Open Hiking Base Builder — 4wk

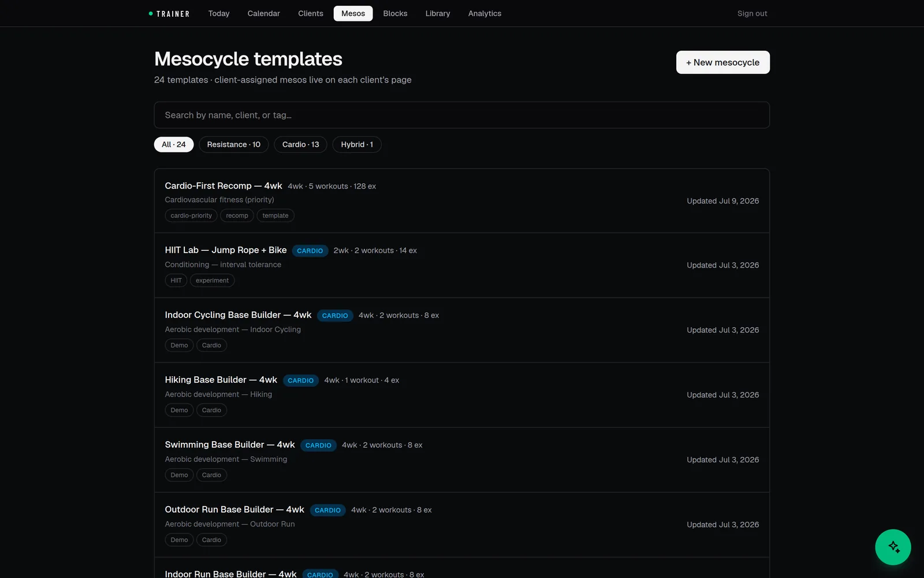pos(461,395)
